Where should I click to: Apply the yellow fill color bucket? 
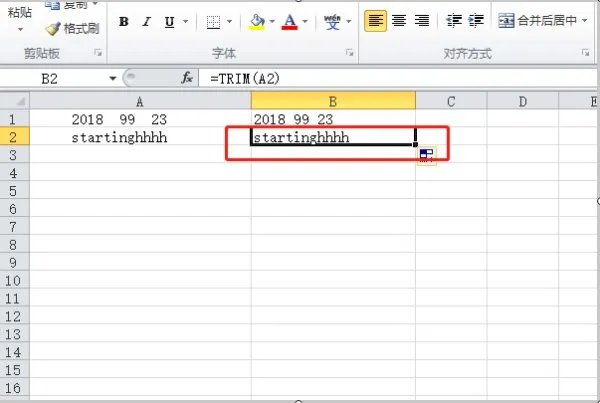(256, 22)
